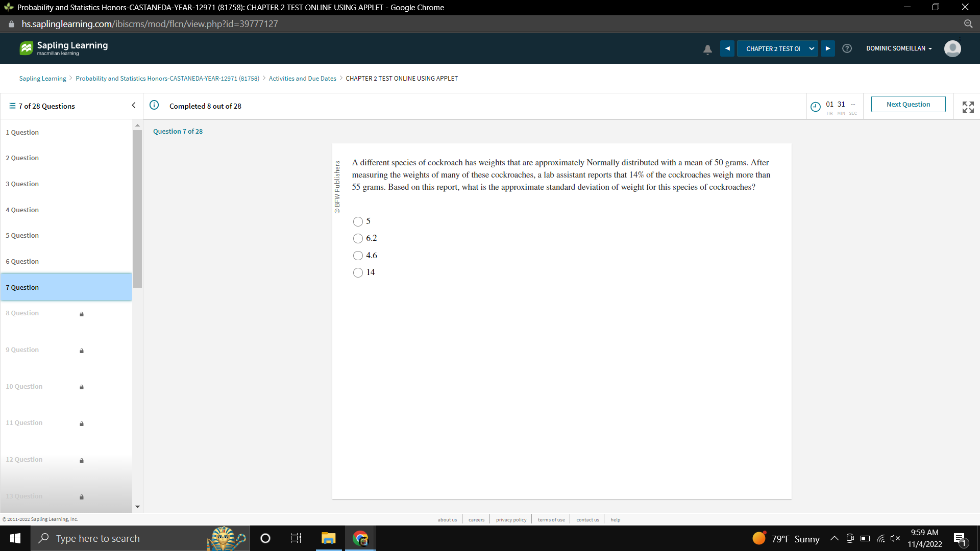
Task: Open the DOMINIC SOMEILLAN account dropdown
Action: 899,48
